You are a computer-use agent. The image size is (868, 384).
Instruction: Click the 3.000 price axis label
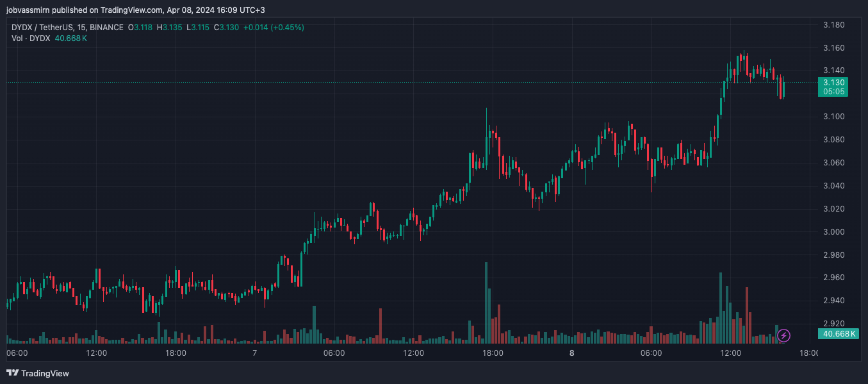coord(833,232)
